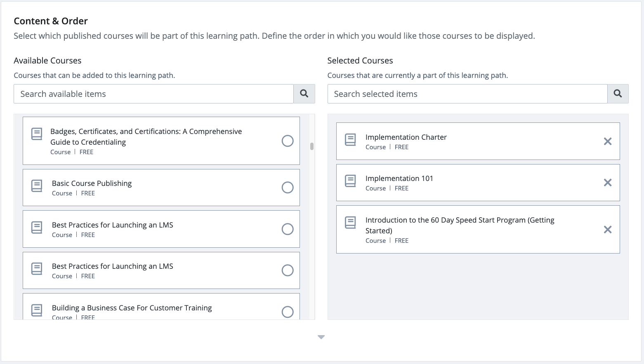Remove Implementation Charter from selected courses
Screen dimensions: 644x364
[x=608, y=141]
